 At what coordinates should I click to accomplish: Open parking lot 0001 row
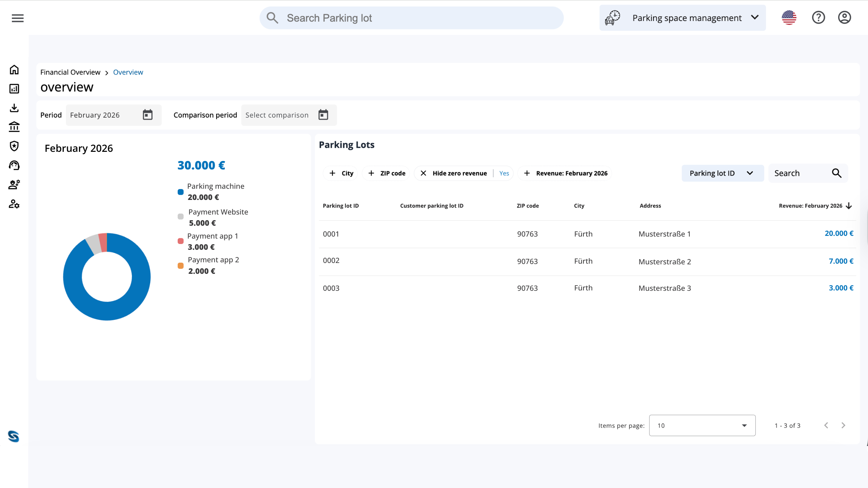tap(587, 234)
